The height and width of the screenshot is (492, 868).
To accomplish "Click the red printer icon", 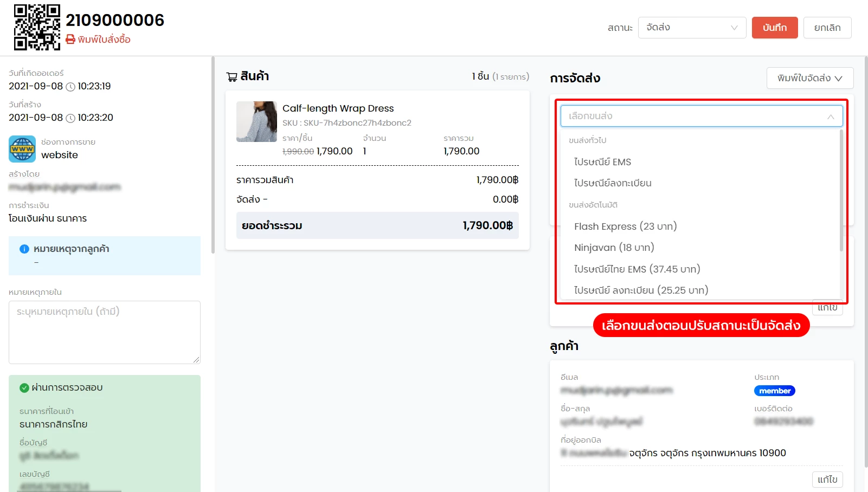I will click(70, 40).
